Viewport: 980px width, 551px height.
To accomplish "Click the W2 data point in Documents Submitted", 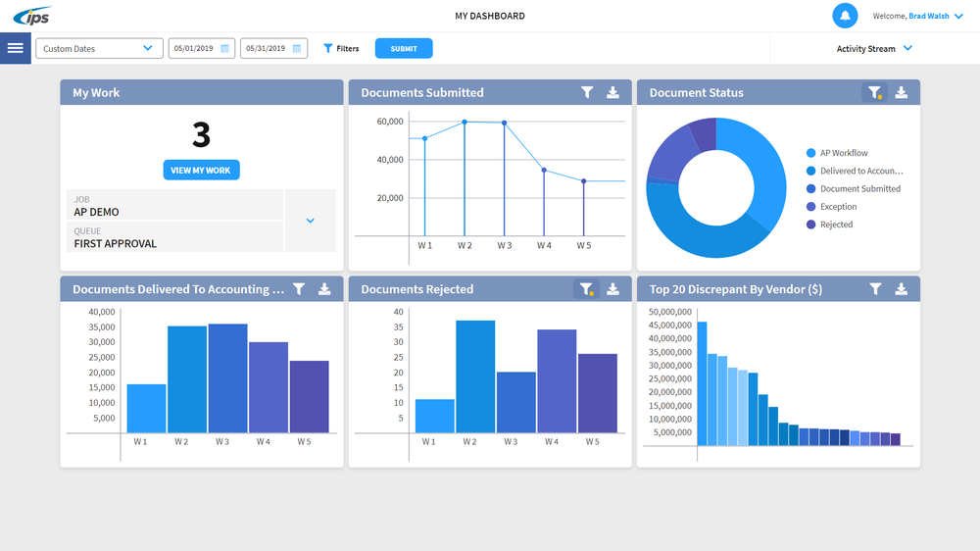I will (465, 122).
